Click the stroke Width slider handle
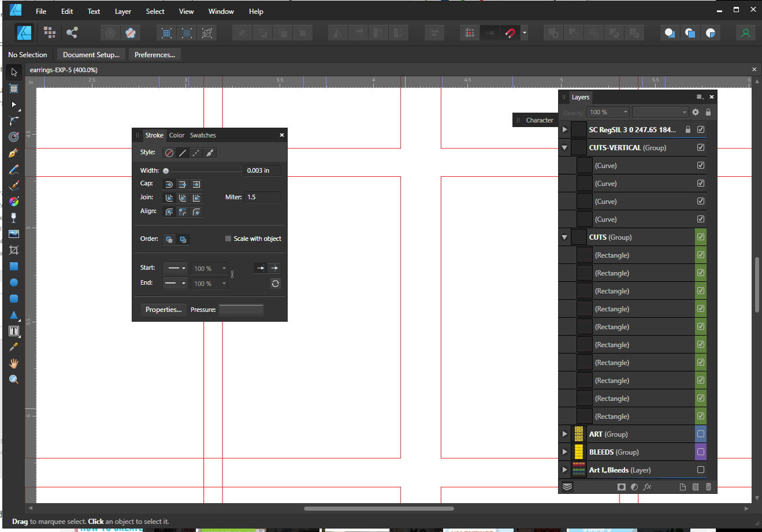 coord(166,171)
